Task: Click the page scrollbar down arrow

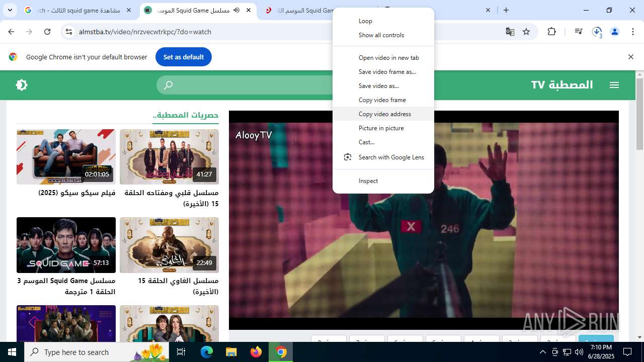Action: pos(639,337)
